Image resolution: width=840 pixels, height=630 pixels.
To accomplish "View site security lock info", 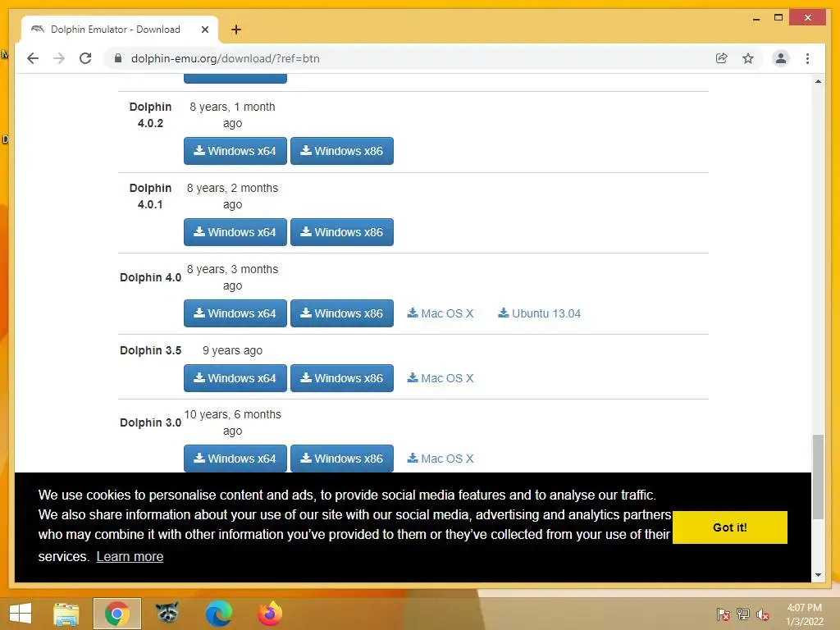I will (118, 58).
